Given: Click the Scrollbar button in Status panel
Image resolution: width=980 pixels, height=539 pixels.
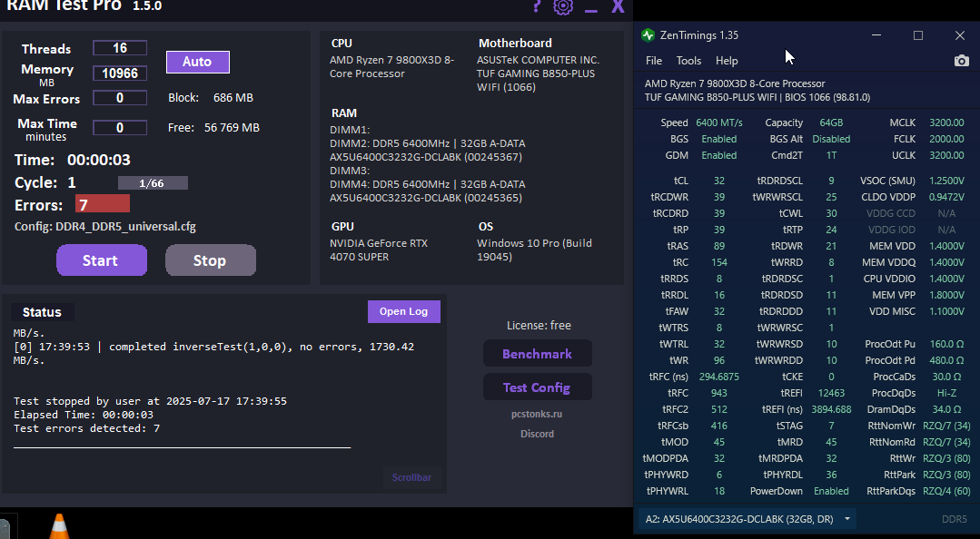Looking at the screenshot, I should coord(411,477).
